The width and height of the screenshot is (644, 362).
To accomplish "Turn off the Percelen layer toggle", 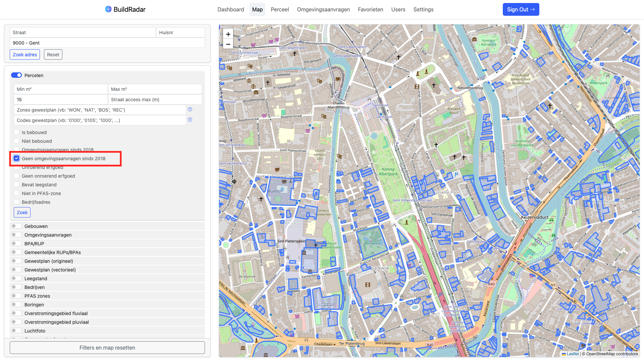I will (16, 75).
